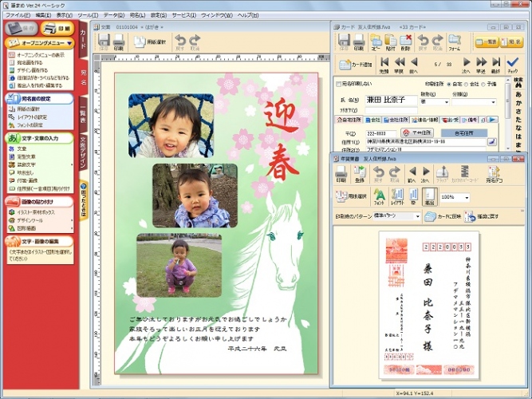Switch to the 一覧表 vertical tab

click(x=83, y=114)
